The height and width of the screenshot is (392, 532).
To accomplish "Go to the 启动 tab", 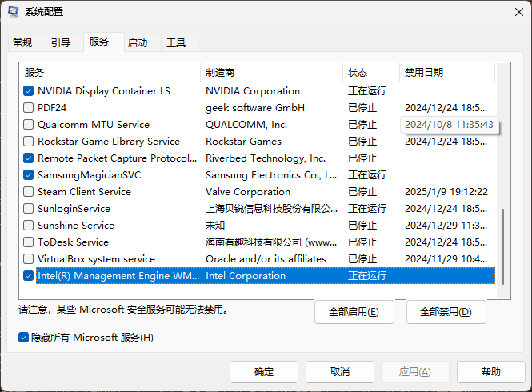I will [138, 43].
